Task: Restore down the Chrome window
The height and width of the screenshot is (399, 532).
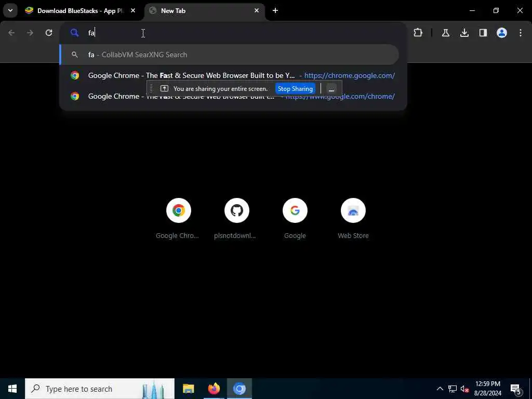Action: [496, 10]
